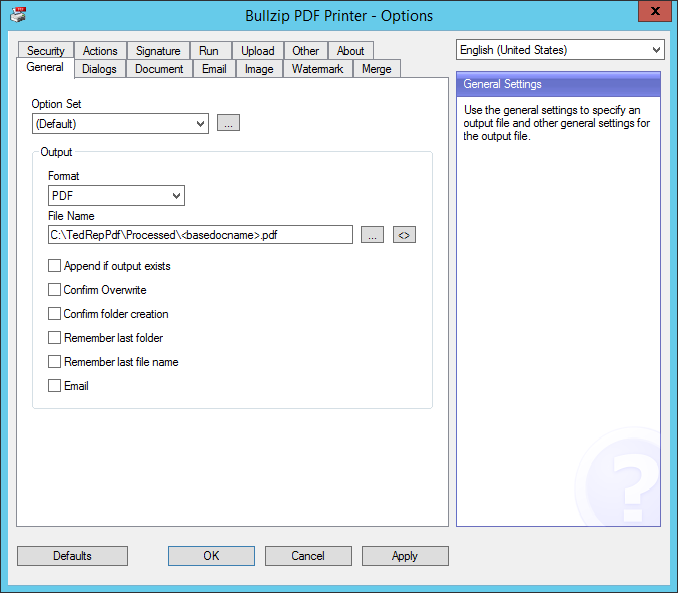Open the Signature tab

[158, 51]
